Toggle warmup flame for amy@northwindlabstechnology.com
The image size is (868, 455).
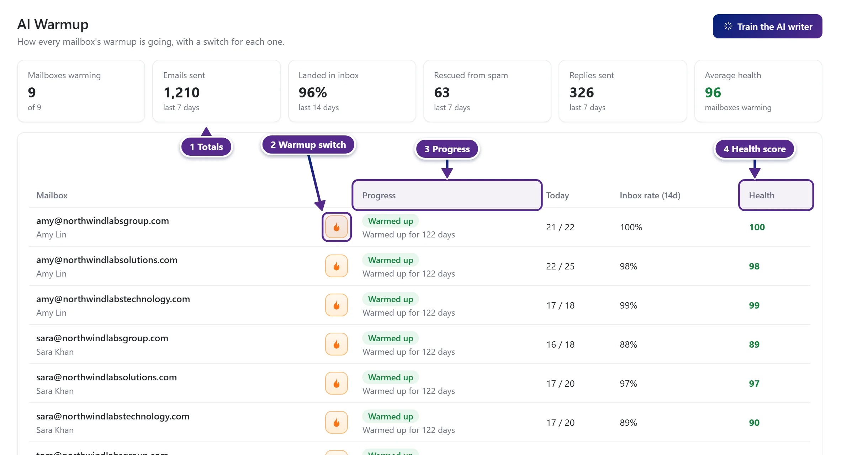(x=336, y=305)
